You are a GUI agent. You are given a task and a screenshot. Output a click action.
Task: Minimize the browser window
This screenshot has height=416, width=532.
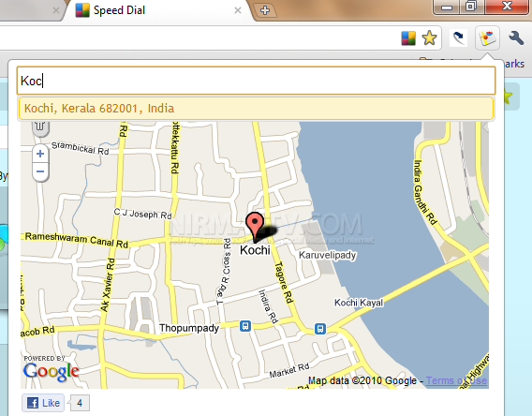coord(447,7)
